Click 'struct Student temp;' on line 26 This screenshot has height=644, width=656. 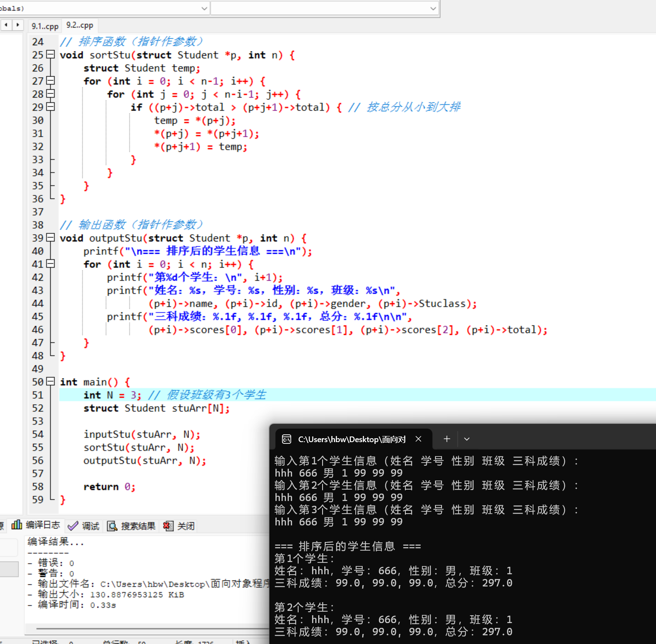[142, 68]
